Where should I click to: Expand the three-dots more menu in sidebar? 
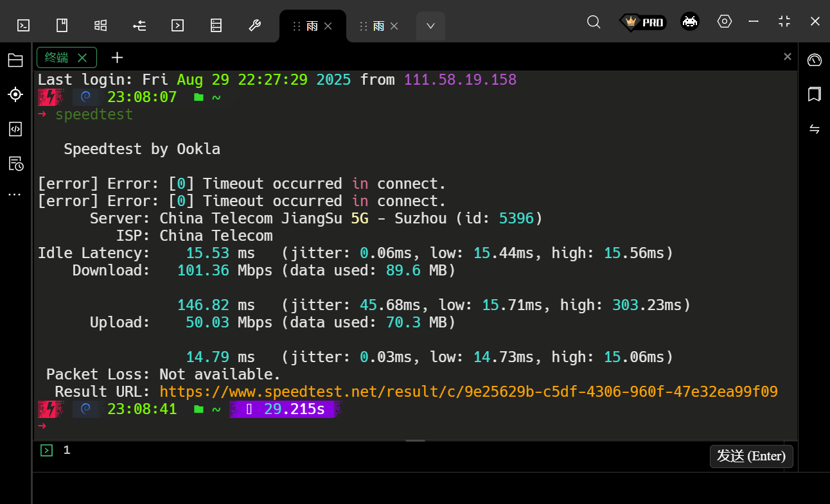click(15, 195)
